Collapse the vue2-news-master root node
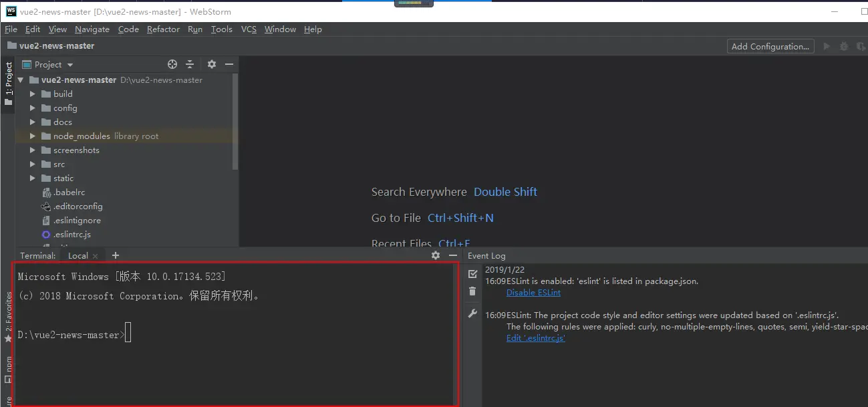Screen dimensions: 868x407 coord(20,80)
